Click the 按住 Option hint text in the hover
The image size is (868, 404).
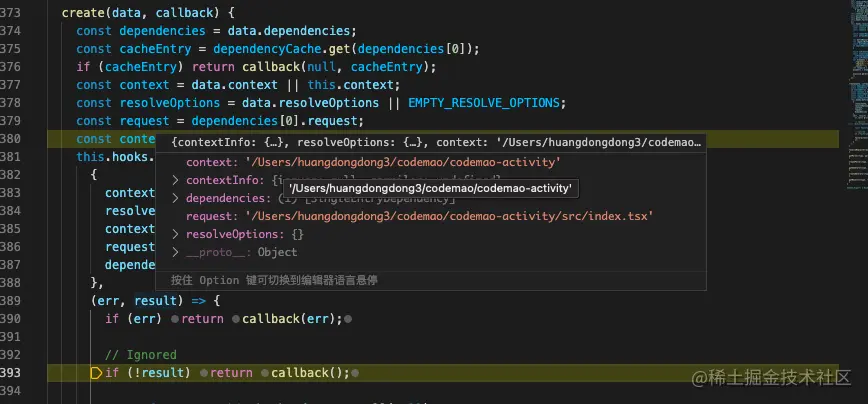tap(274, 281)
